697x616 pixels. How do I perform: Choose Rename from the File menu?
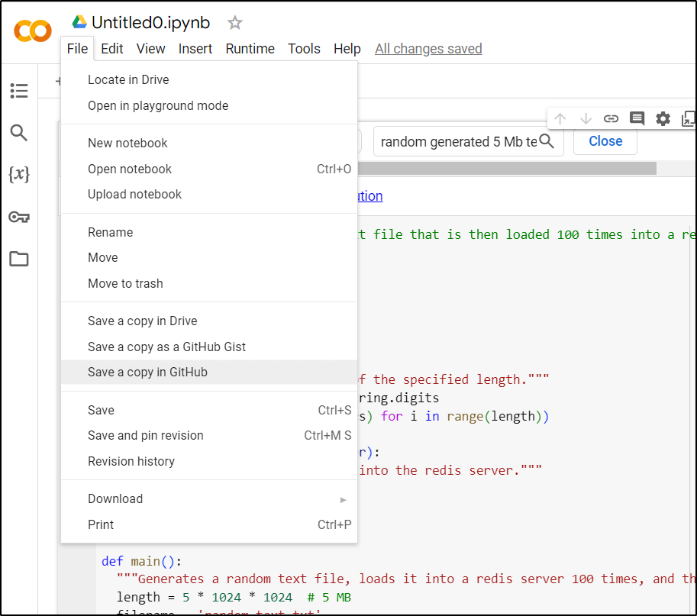click(209, 233)
